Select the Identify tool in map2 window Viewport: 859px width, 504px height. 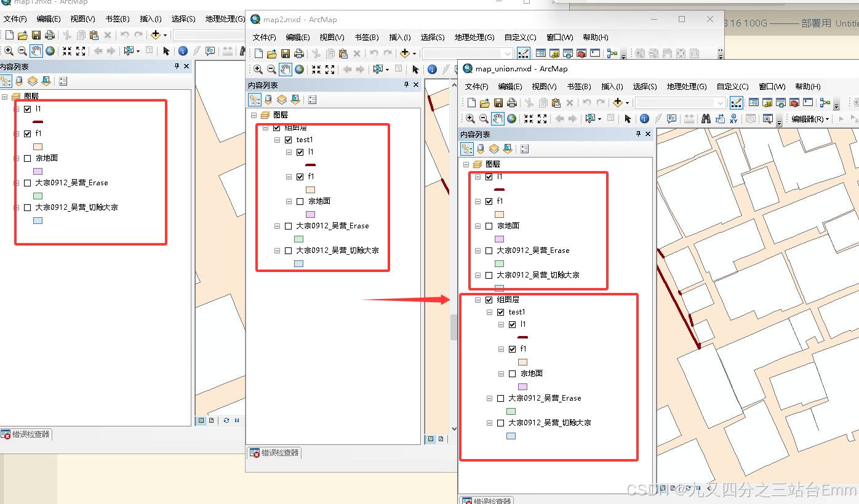432,70
